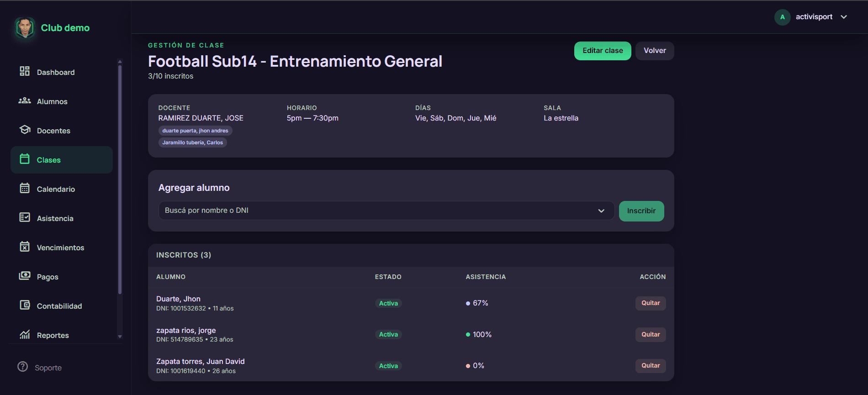This screenshot has height=395, width=868.
Task: Click the ASISTENCIA column header
Action: [x=486, y=277]
